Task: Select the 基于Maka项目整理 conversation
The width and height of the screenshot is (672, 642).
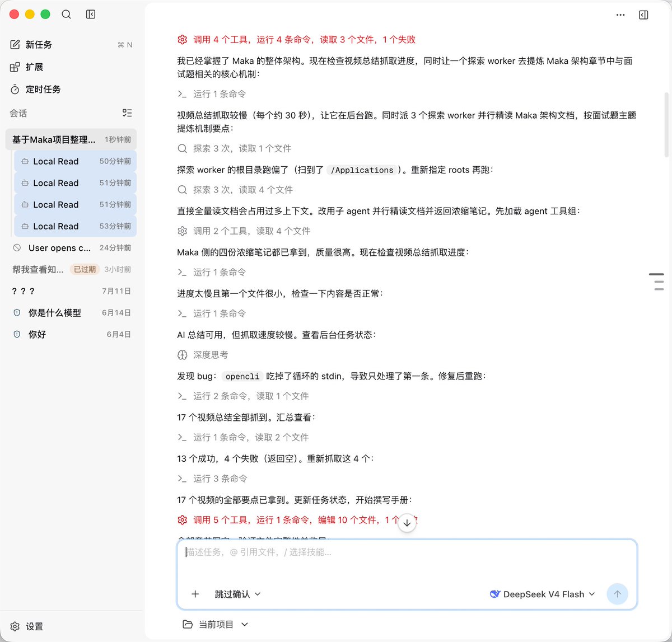Action: [71, 139]
